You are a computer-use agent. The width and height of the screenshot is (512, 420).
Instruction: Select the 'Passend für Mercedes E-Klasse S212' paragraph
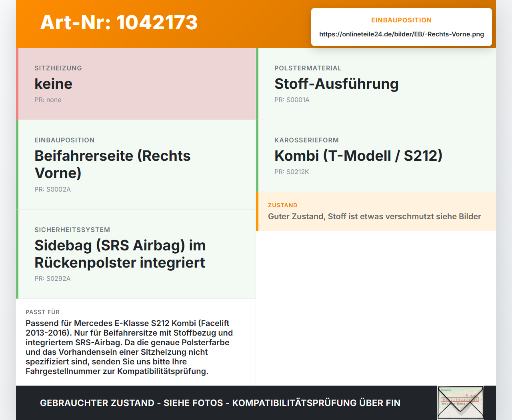click(x=129, y=347)
